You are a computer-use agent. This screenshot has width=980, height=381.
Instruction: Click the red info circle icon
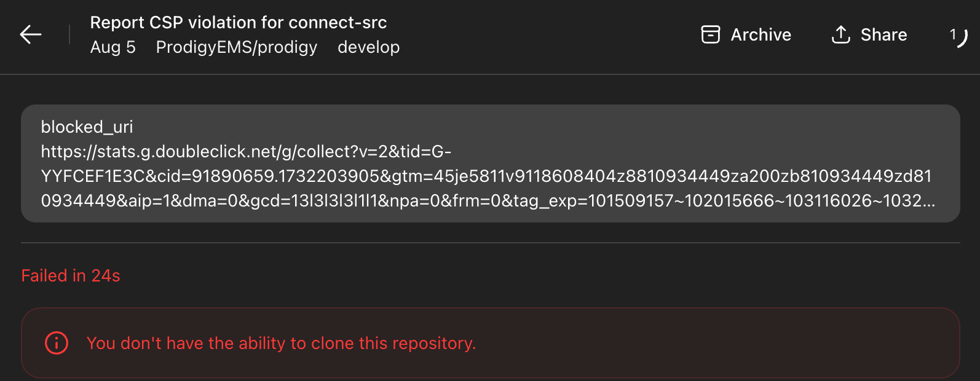[57, 343]
